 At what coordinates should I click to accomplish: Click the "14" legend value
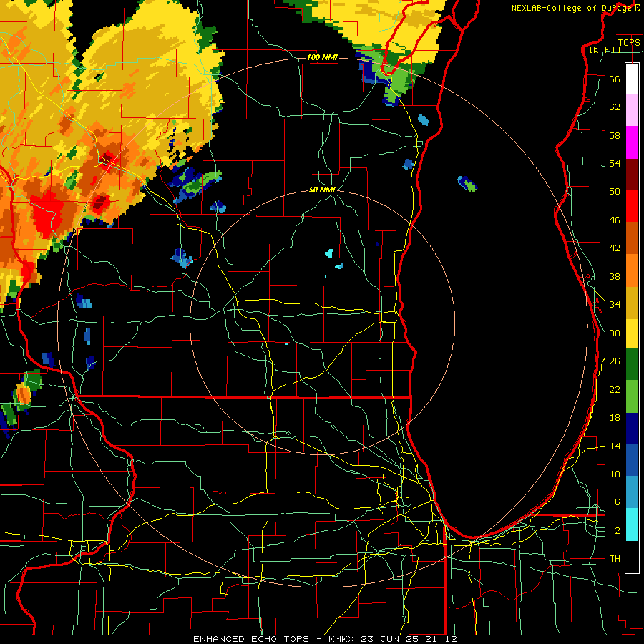click(615, 446)
